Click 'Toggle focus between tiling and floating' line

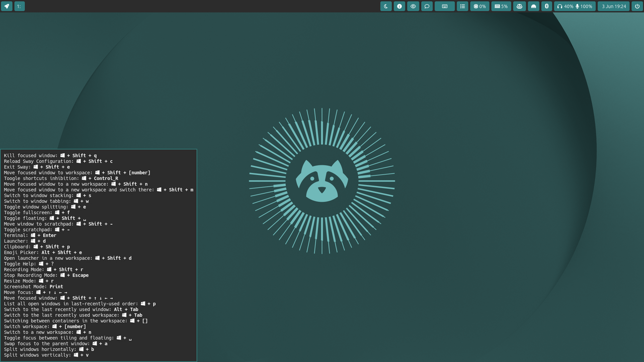point(68,338)
